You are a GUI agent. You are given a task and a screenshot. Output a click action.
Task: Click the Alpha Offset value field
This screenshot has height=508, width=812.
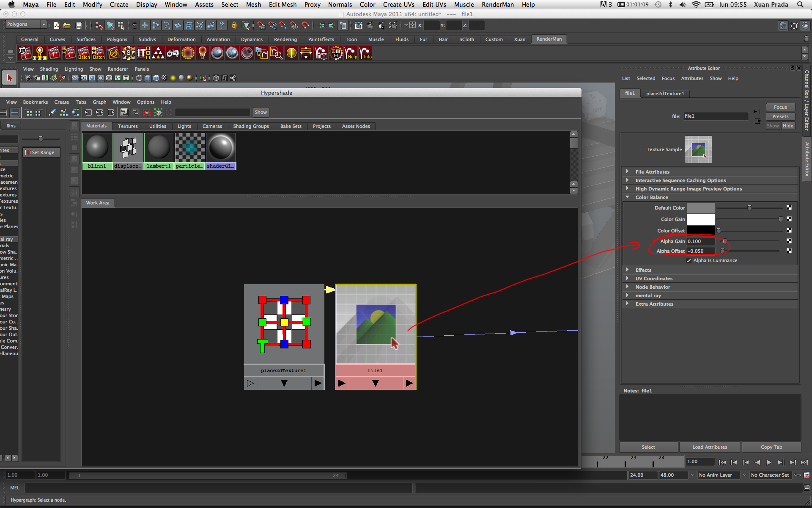pos(700,251)
